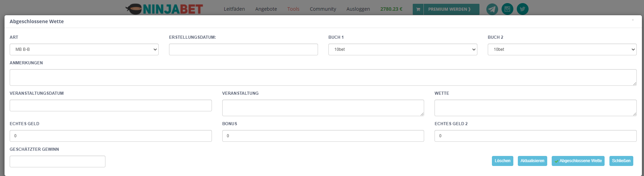
Task: Open the Instagram social icon
Action: coord(507,9)
